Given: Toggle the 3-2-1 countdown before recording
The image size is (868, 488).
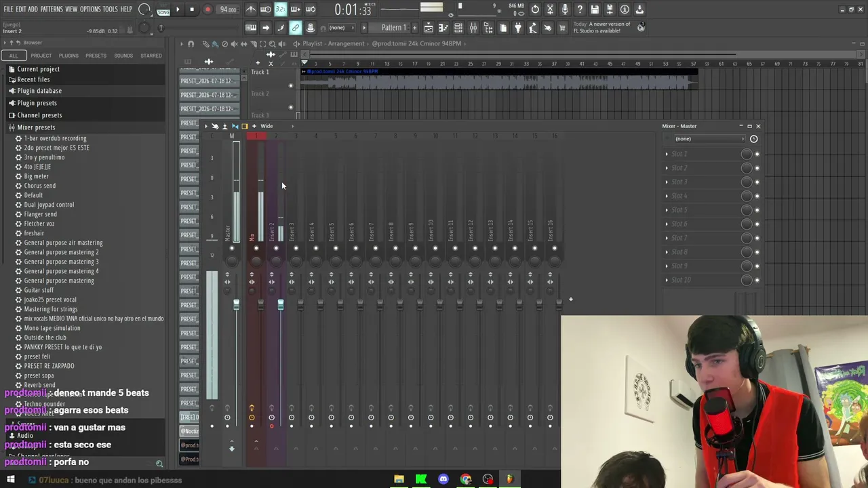Looking at the screenshot, I should pyautogui.click(x=280, y=9).
